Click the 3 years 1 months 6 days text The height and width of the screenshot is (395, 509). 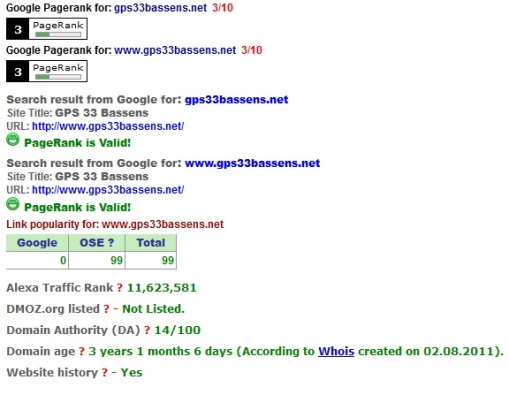coord(160,351)
